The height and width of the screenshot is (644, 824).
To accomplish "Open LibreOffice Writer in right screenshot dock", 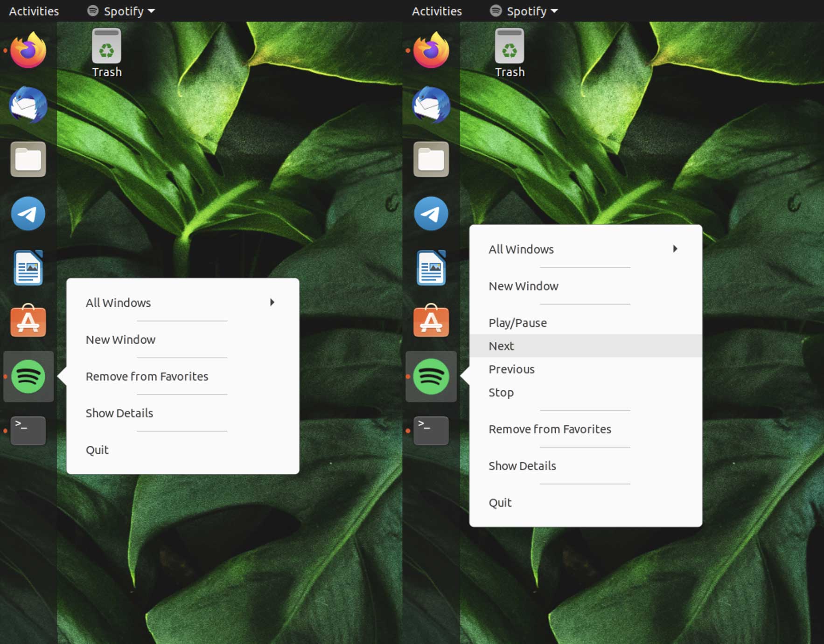I will (x=431, y=268).
